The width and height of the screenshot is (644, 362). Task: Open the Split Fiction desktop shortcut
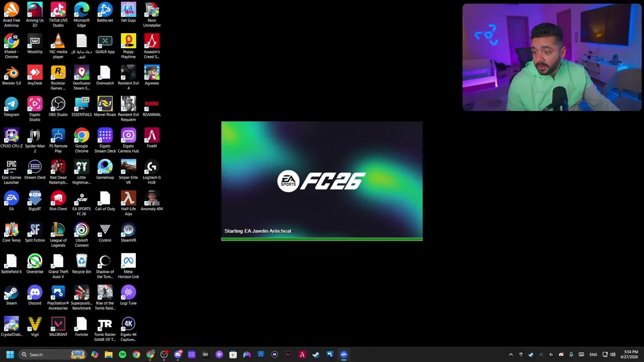(35, 233)
